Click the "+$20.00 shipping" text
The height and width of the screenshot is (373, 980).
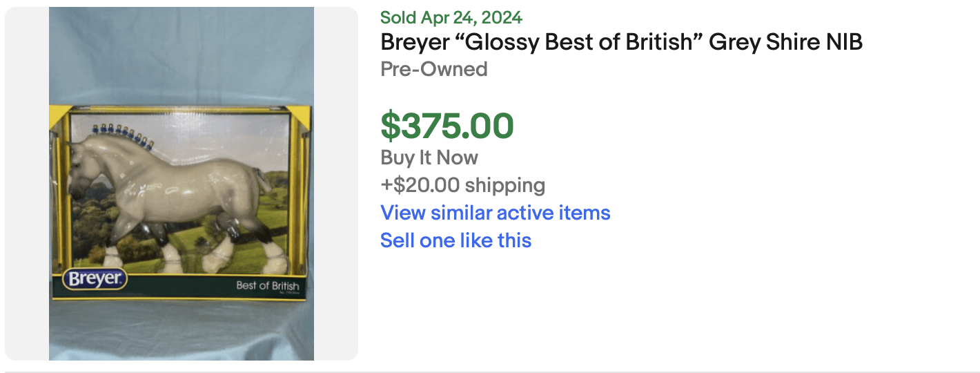462,185
